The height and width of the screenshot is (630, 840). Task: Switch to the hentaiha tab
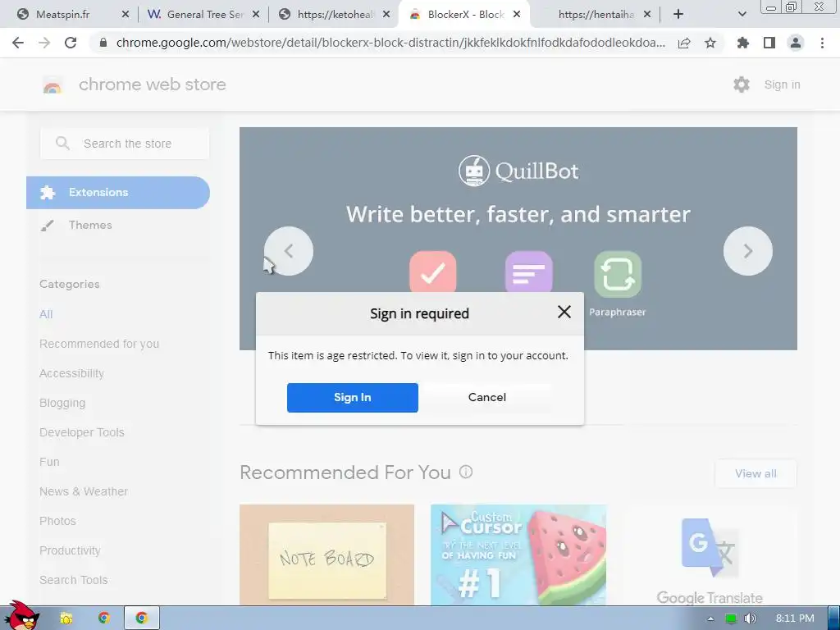pos(596,15)
